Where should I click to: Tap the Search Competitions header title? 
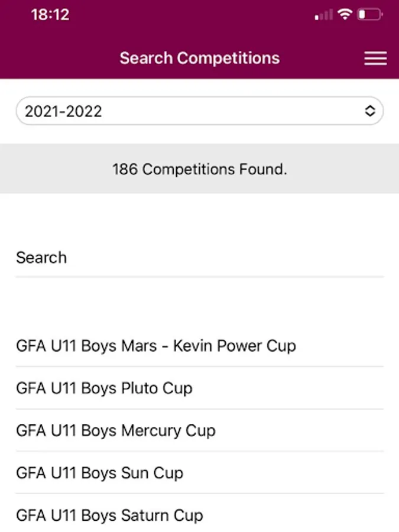click(199, 58)
